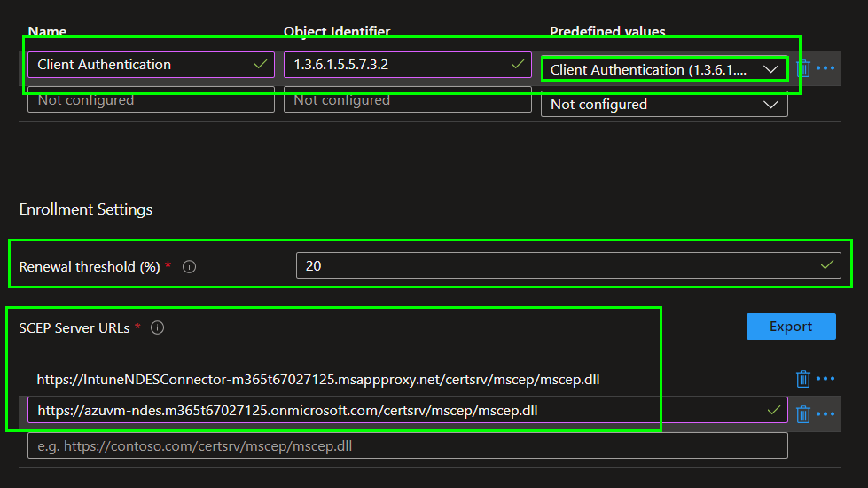868x488 pixels.
Task: Click the empty Not configured Name field
Action: coord(151,100)
